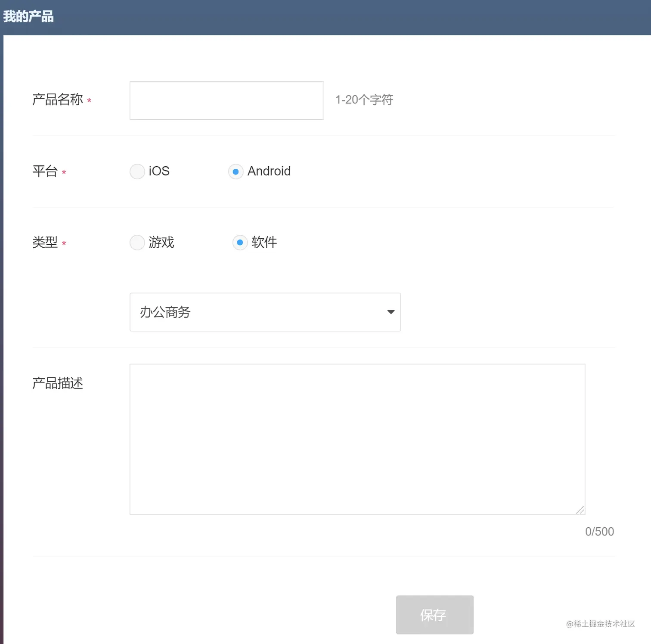
Task: Click the 产品描述 field label
Action: (57, 383)
